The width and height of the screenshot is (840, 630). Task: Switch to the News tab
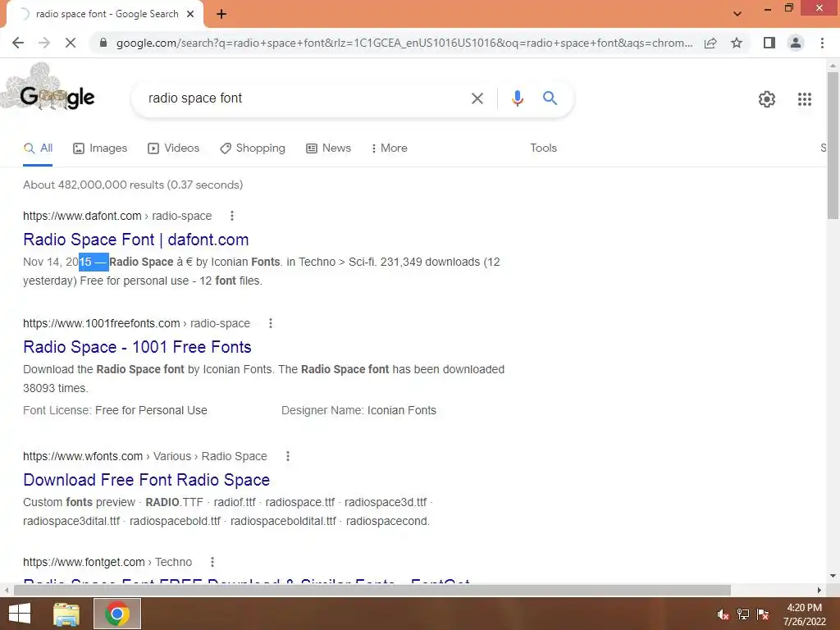coord(328,148)
